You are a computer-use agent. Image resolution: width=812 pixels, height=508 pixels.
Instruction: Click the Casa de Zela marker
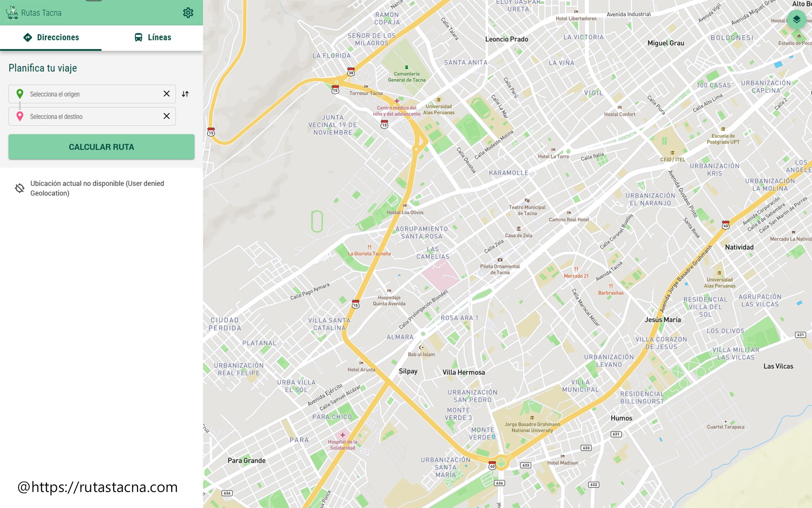pos(518,229)
